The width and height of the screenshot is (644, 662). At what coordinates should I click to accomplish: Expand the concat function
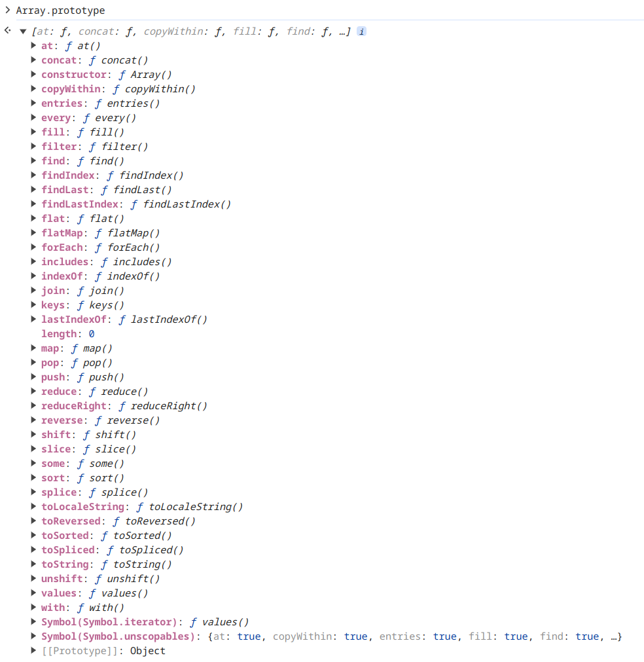pos(33,60)
